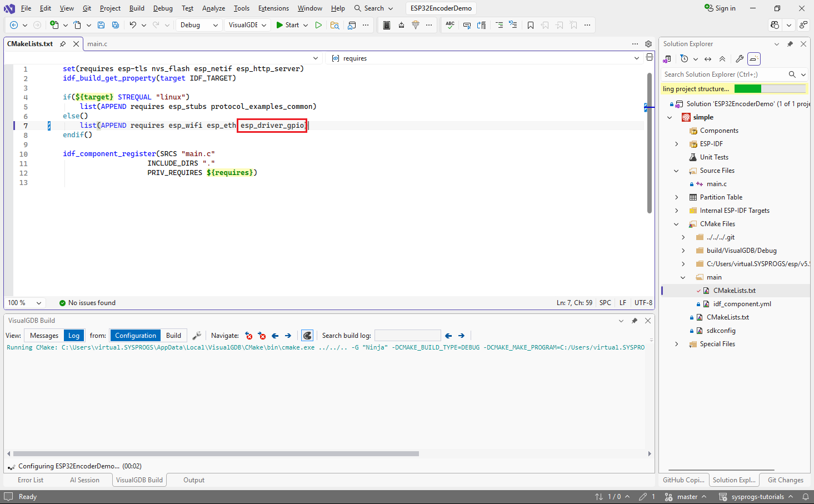This screenshot has height=504, width=814.
Task: Open the Debug configuration dropdown
Action: pyautogui.click(x=199, y=25)
